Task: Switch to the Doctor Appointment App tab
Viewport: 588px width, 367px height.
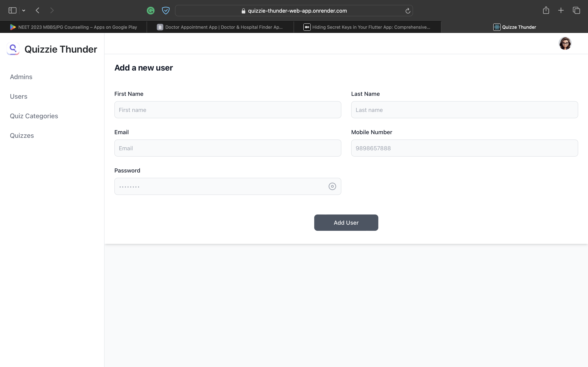Action: (220, 27)
